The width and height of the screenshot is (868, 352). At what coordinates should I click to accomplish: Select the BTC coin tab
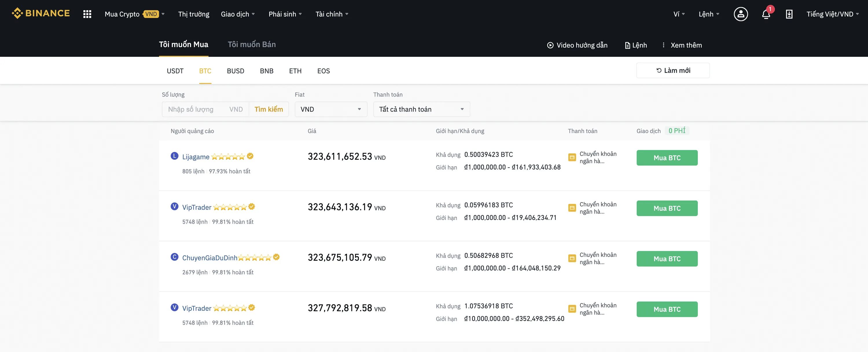coord(205,71)
